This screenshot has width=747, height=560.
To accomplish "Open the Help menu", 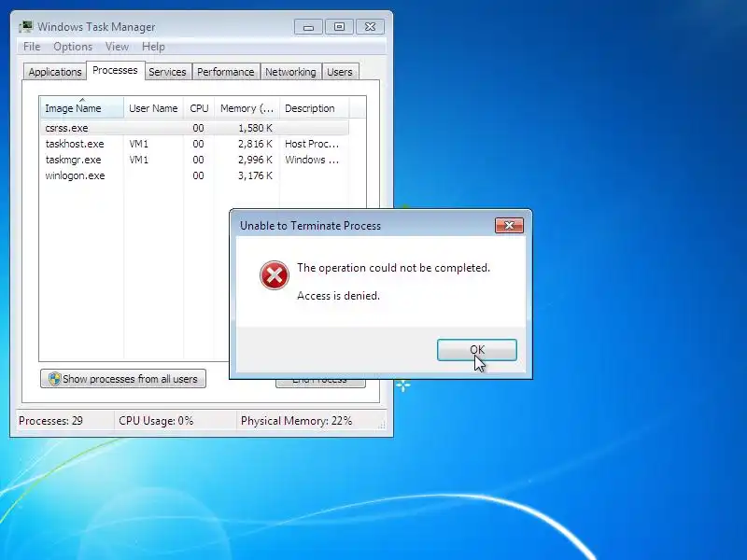I will 153,47.
